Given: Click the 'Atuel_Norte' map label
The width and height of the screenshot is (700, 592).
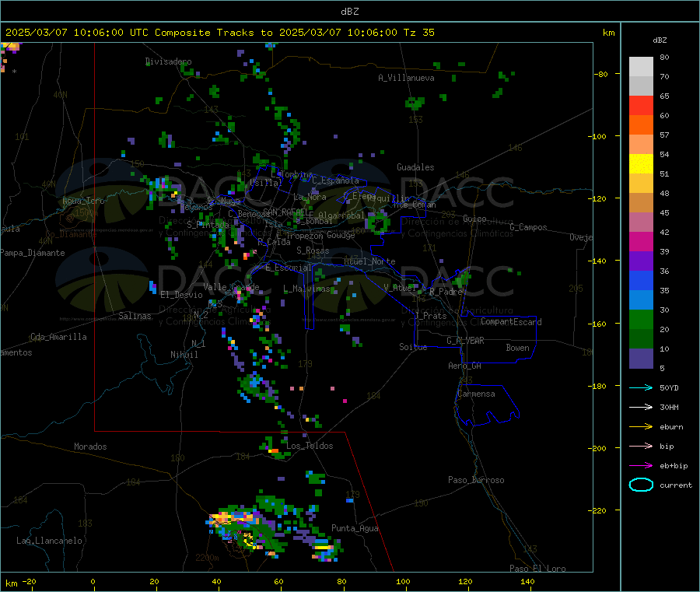Looking at the screenshot, I should (x=369, y=261).
